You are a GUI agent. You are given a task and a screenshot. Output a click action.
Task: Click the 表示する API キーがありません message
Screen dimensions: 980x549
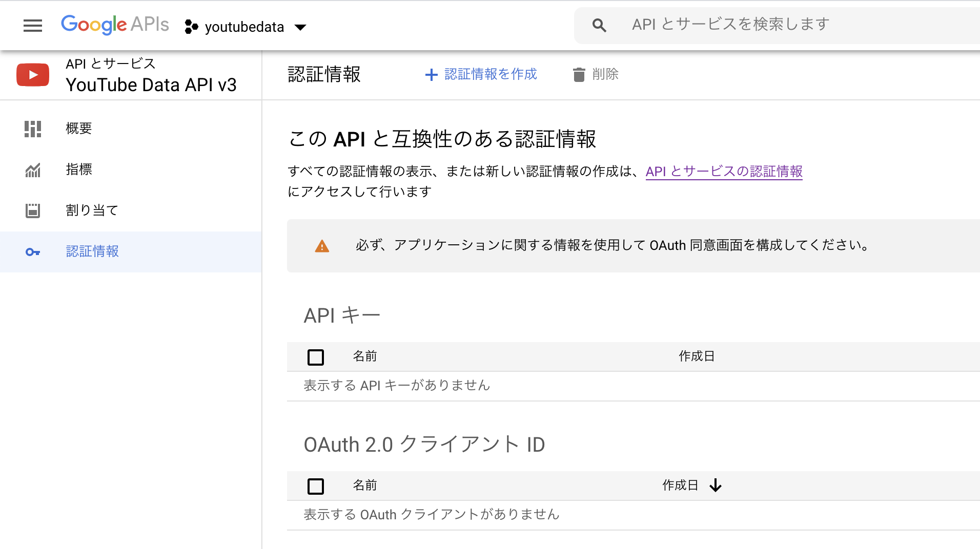397,386
